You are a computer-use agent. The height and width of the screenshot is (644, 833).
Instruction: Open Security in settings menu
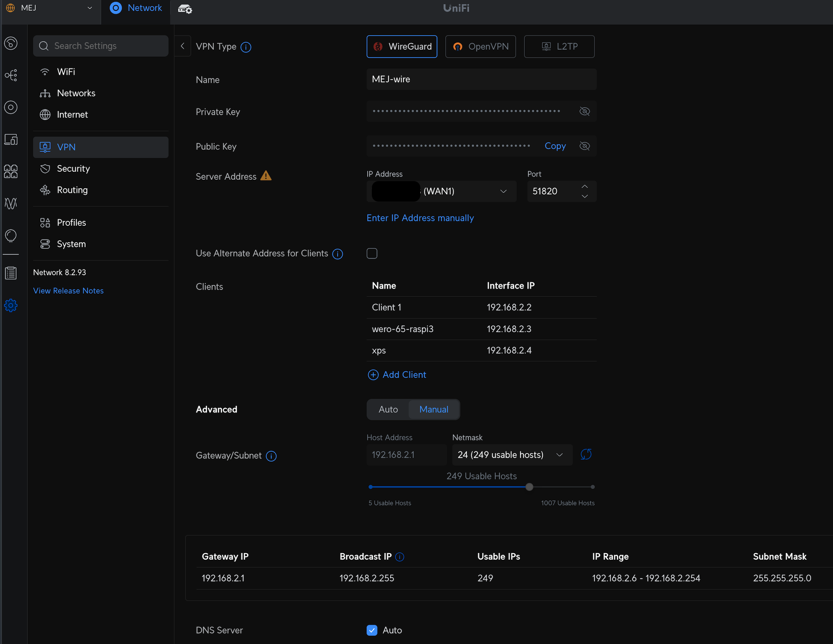tap(73, 169)
